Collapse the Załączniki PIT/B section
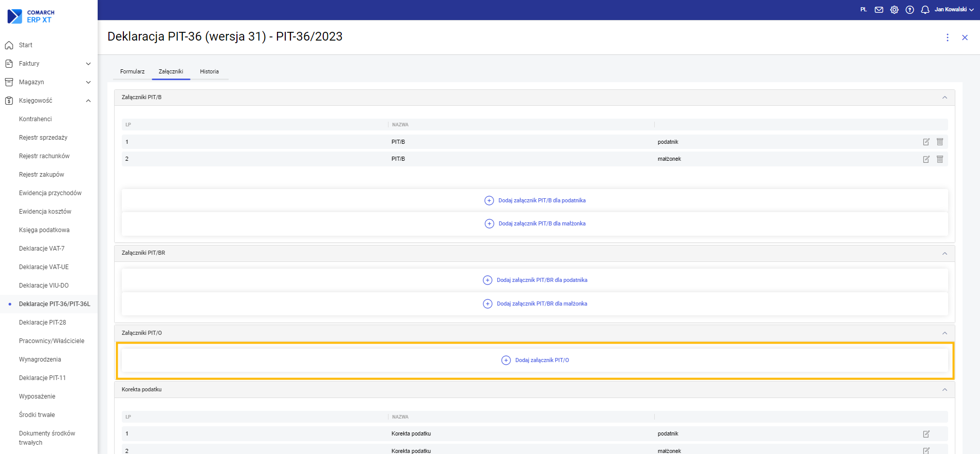980x454 pixels. point(945,98)
